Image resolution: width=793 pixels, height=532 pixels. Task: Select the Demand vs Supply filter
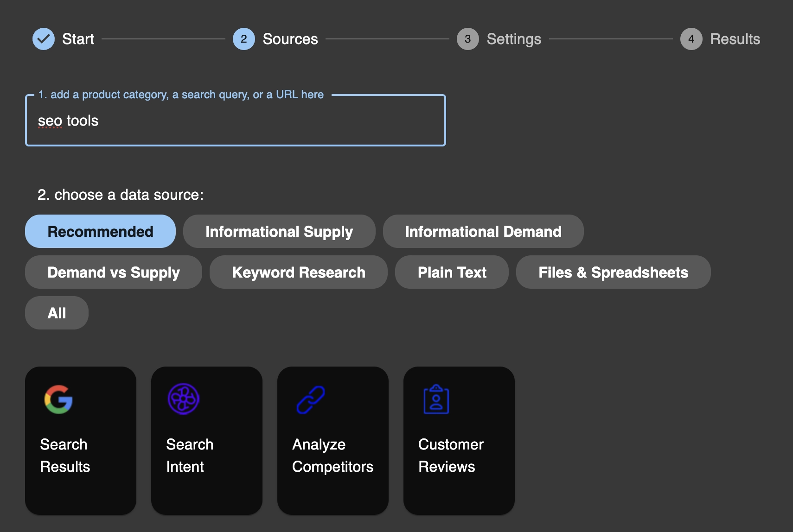coord(114,272)
